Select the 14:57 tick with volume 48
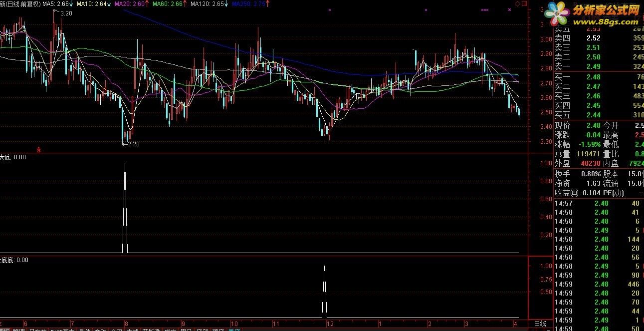Image resolution: width=644 pixels, height=331 pixels. coord(599,203)
